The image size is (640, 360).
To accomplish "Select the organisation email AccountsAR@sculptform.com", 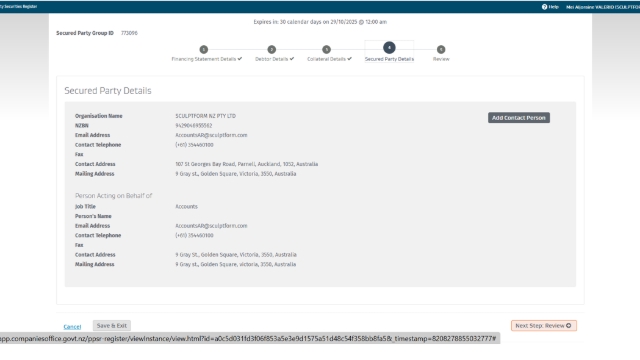I will [211, 135].
